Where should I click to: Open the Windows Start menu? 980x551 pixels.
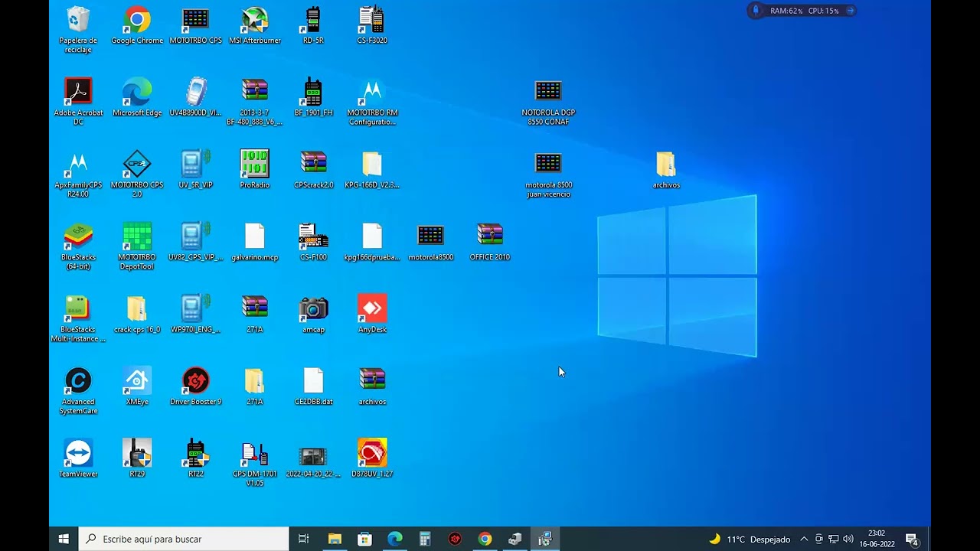click(64, 539)
